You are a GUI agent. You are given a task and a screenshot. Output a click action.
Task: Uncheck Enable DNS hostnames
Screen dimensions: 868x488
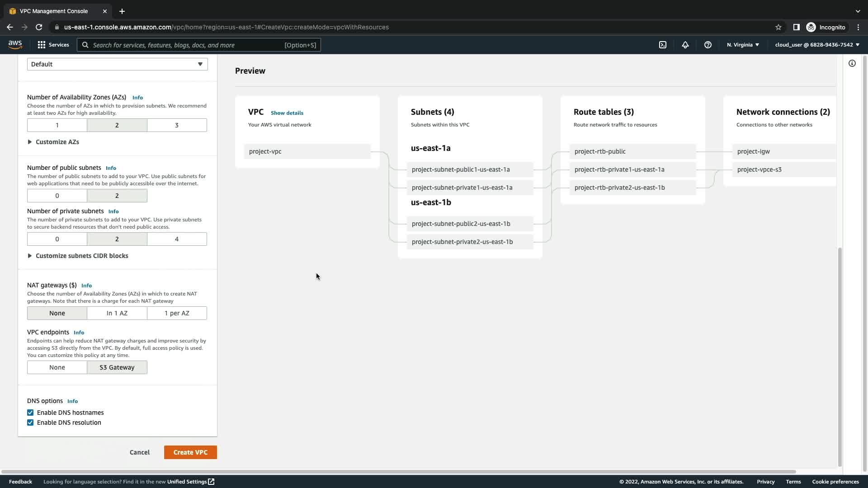(x=30, y=413)
